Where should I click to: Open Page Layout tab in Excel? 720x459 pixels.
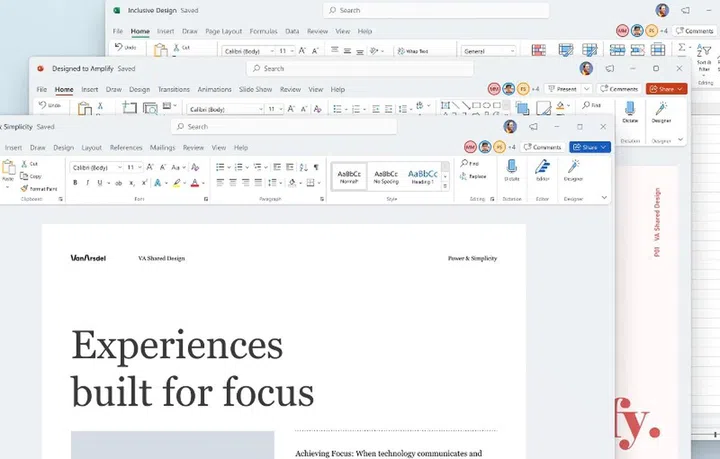223,31
